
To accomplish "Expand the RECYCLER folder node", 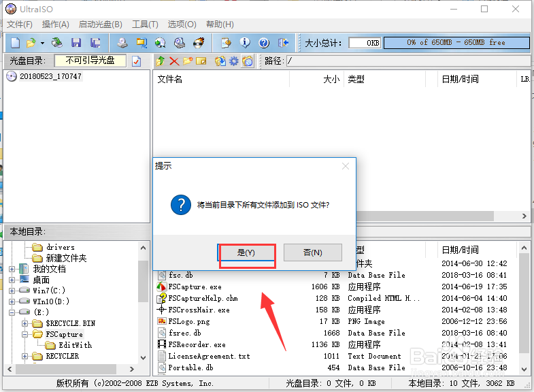I will (24, 356).
